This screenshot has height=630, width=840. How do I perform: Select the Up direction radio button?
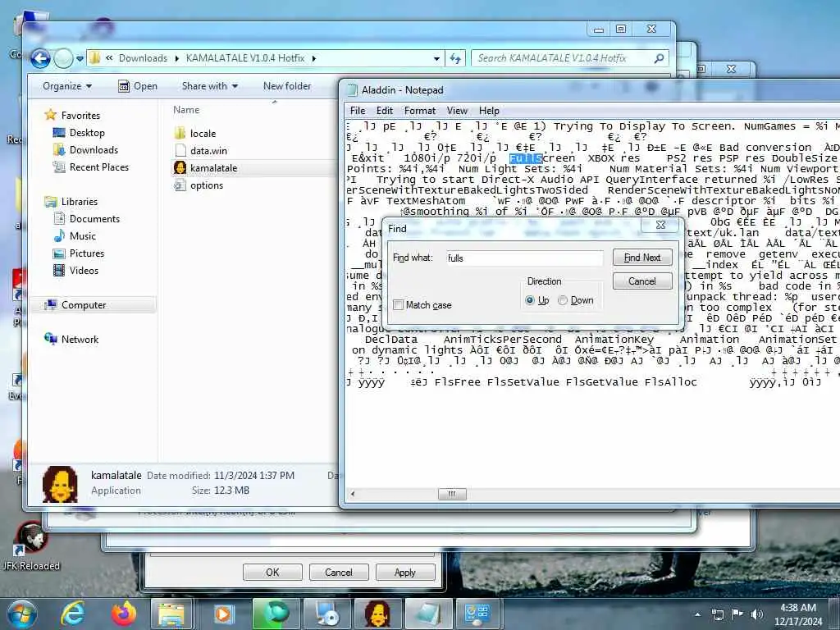(x=530, y=300)
